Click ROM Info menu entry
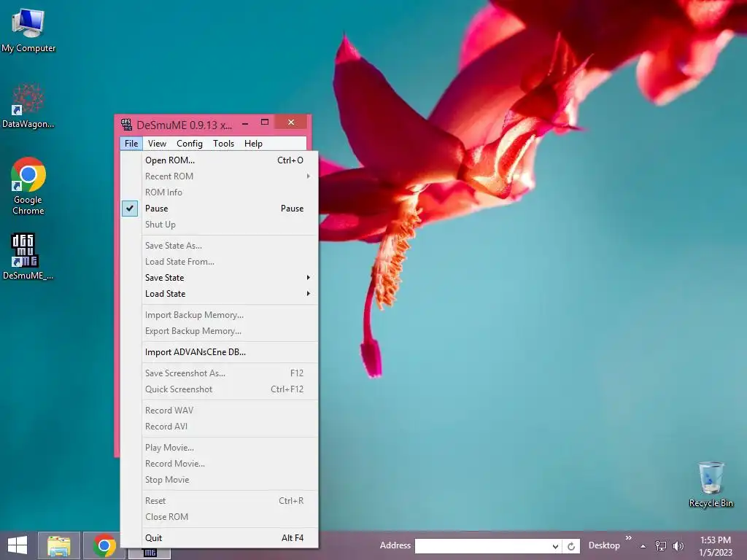 pos(219,192)
